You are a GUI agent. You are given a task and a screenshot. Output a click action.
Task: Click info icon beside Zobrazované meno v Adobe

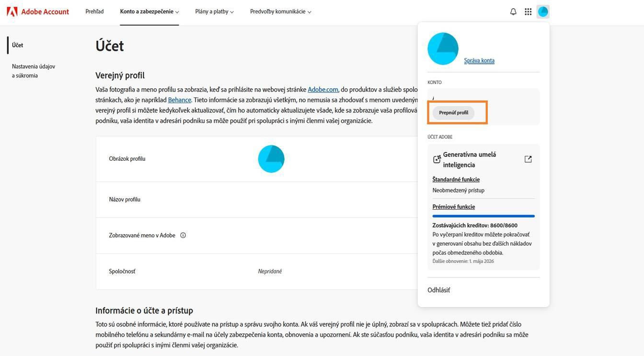coord(183,235)
